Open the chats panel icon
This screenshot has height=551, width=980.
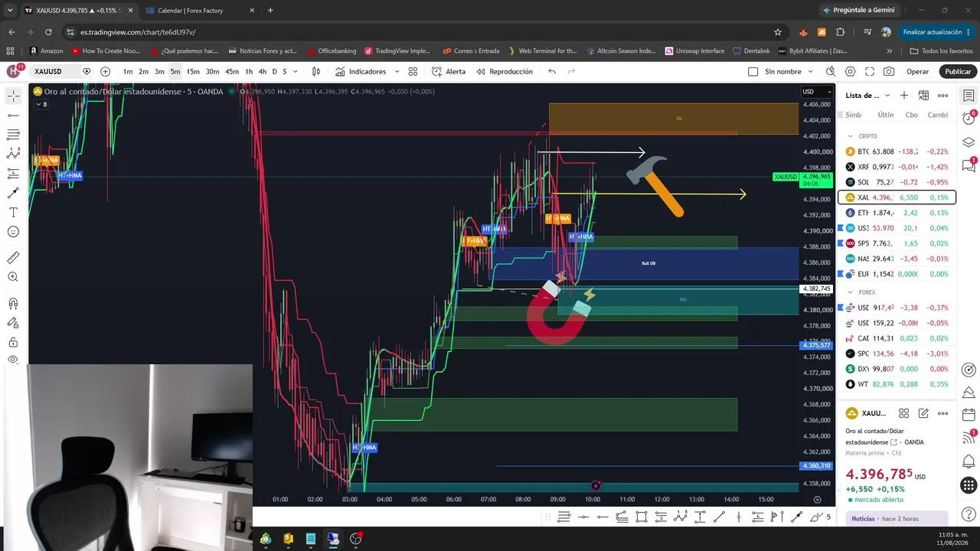coord(969,166)
